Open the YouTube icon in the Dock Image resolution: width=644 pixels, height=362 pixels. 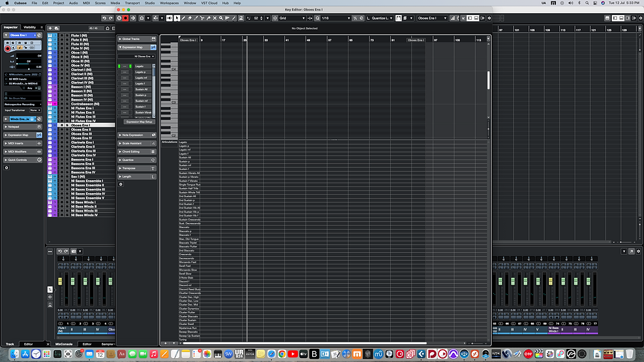point(293,354)
